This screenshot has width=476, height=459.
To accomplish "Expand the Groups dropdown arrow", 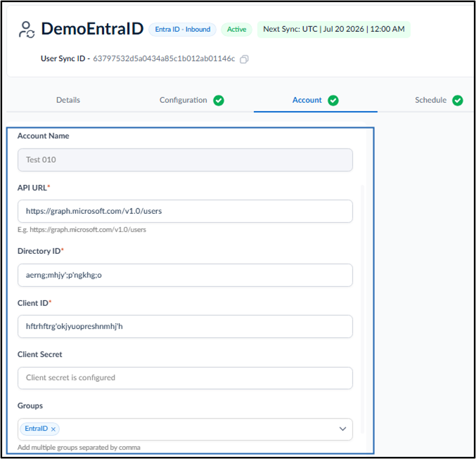I will [343, 429].
